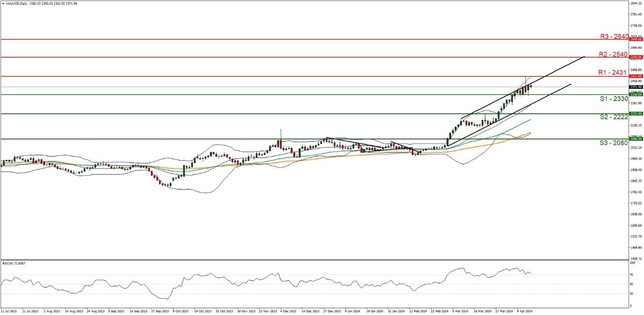Click the 11 Jul 2023 date label
Screen dimensions: 644x315
point(10,311)
